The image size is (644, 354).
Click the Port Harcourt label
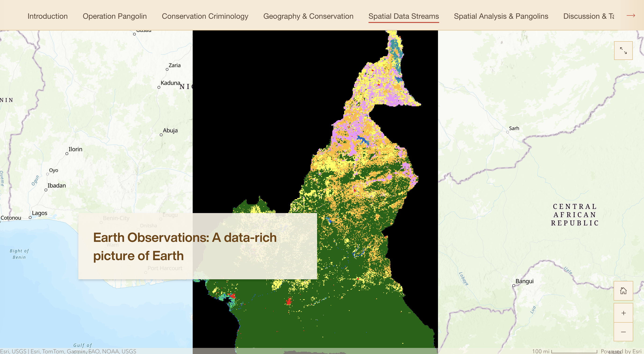click(165, 268)
